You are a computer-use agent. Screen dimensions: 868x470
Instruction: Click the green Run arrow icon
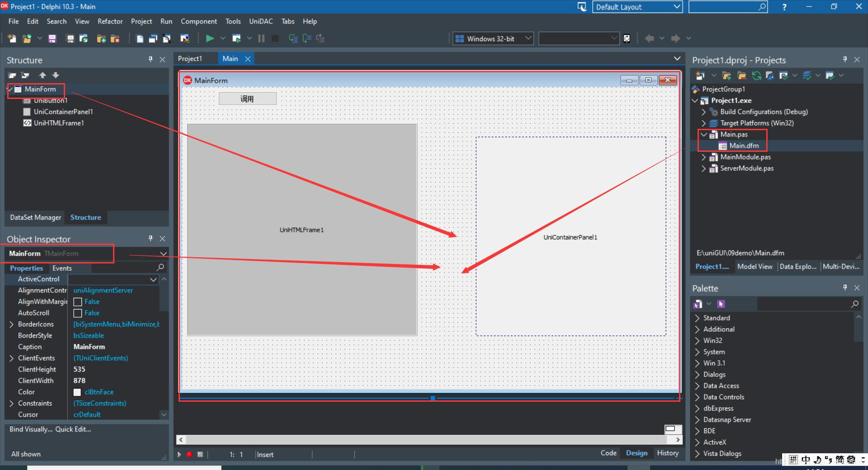(210, 38)
